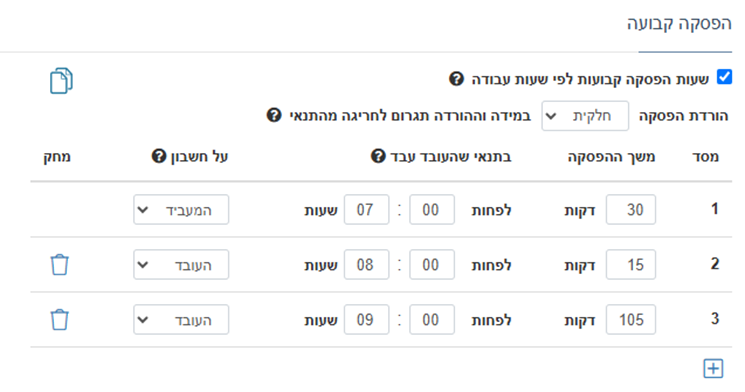The height and width of the screenshot is (392, 745).
Task: Delete break row 3 with trash icon
Action: [60, 320]
